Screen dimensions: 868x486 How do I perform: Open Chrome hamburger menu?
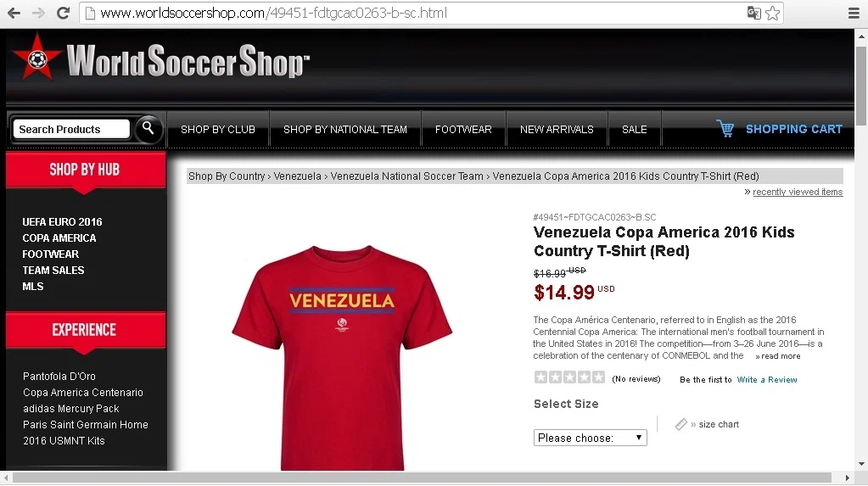tap(854, 13)
